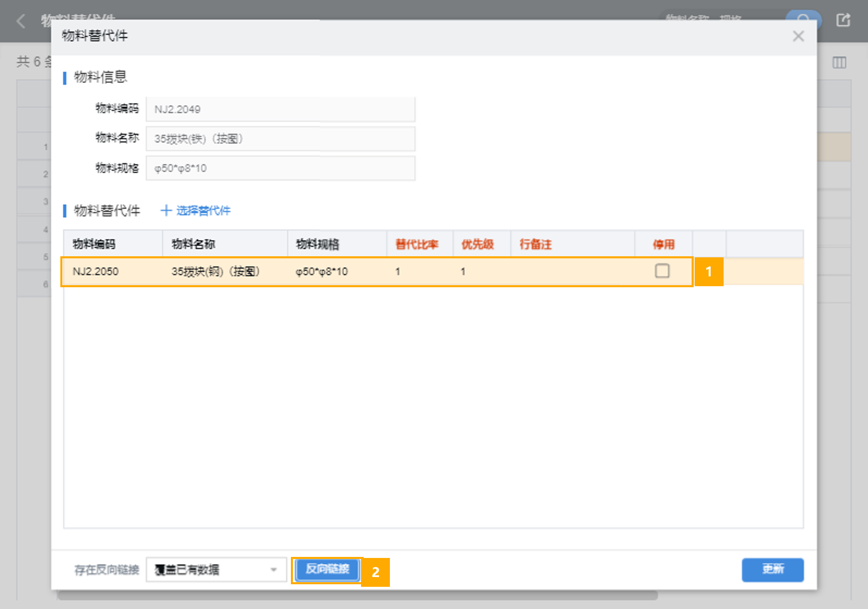Click the 替代比率 value 1 cell
Viewport: 868px width, 609px height.
pos(420,271)
